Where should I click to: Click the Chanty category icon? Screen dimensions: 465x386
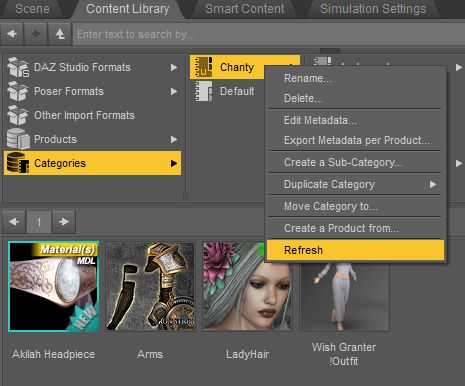(x=203, y=67)
